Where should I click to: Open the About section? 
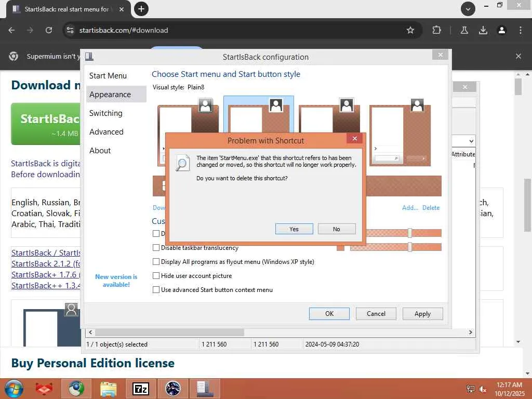point(100,150)
